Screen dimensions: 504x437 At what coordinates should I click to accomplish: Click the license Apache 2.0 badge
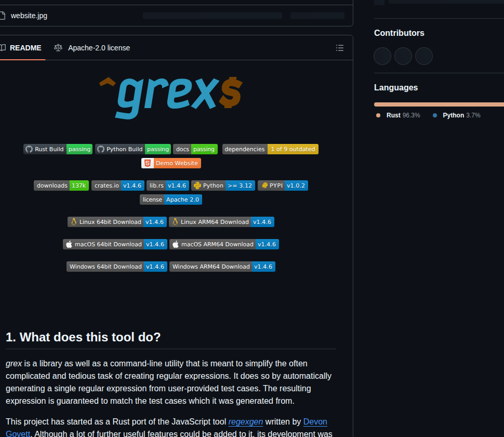pyautogui.click(x=171, y=200)
